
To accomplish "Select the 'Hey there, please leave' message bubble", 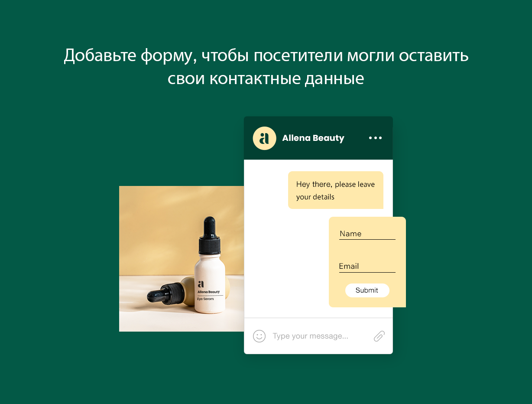I will (336, 190).
